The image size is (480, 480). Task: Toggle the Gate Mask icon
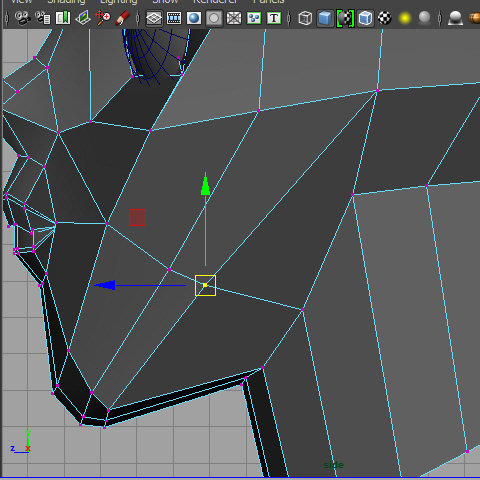pos(214,18)
